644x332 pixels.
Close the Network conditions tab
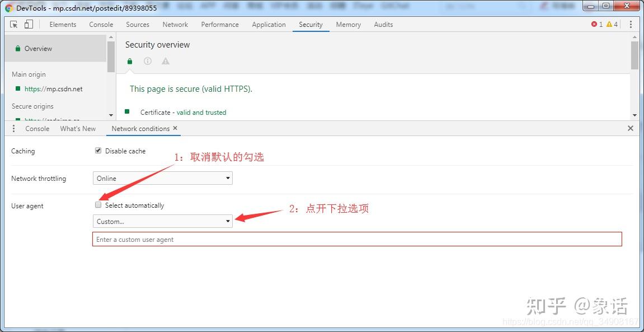point(175,128)
